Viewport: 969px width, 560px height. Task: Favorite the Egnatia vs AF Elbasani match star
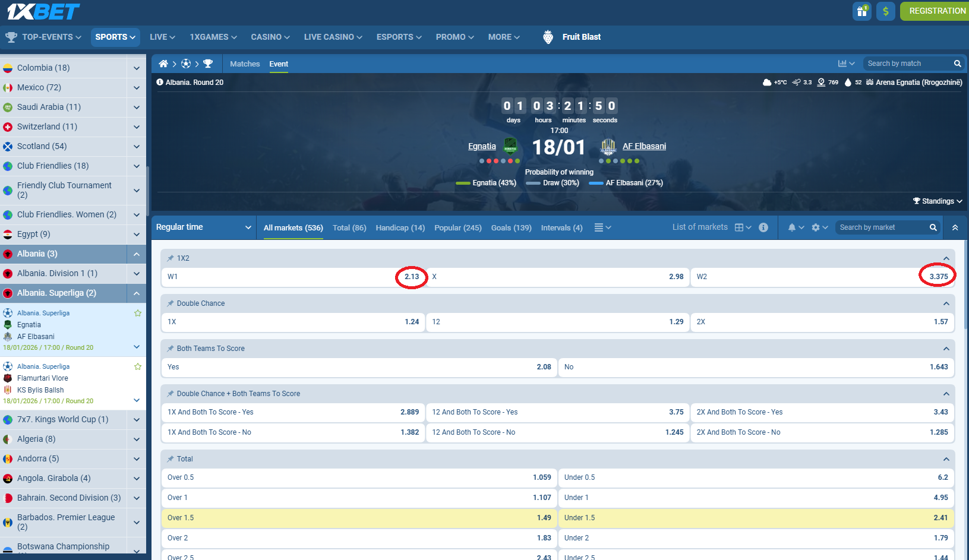click(138, 313)
